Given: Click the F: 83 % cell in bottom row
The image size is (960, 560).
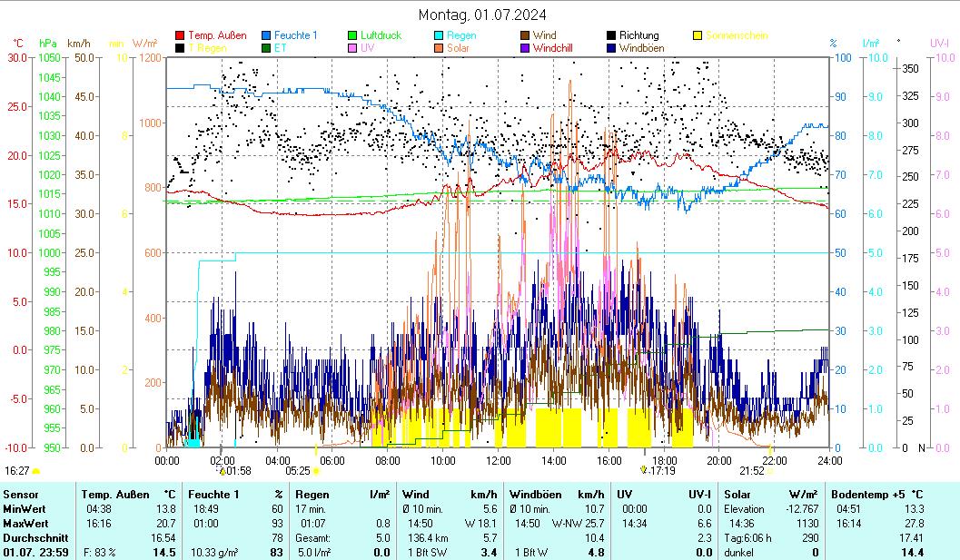Looking at the screenshot, I should click(x=100, y=553).
